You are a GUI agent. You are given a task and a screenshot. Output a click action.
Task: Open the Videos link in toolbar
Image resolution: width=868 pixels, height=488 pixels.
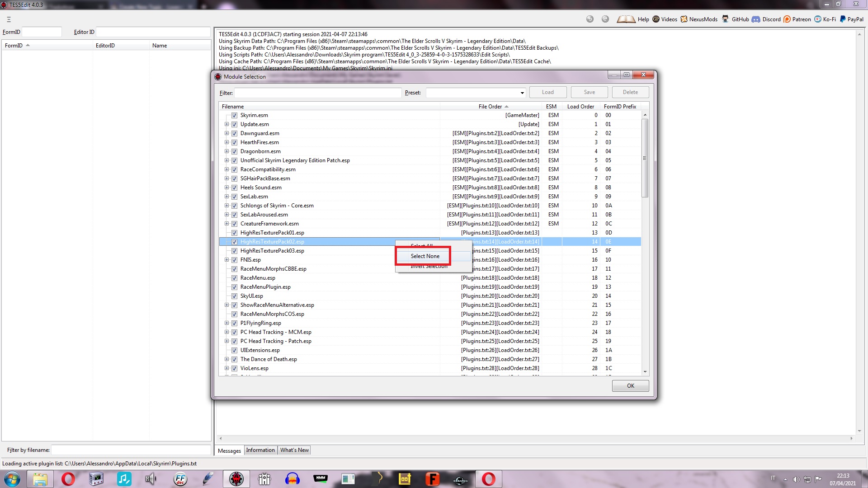(665, 19)
